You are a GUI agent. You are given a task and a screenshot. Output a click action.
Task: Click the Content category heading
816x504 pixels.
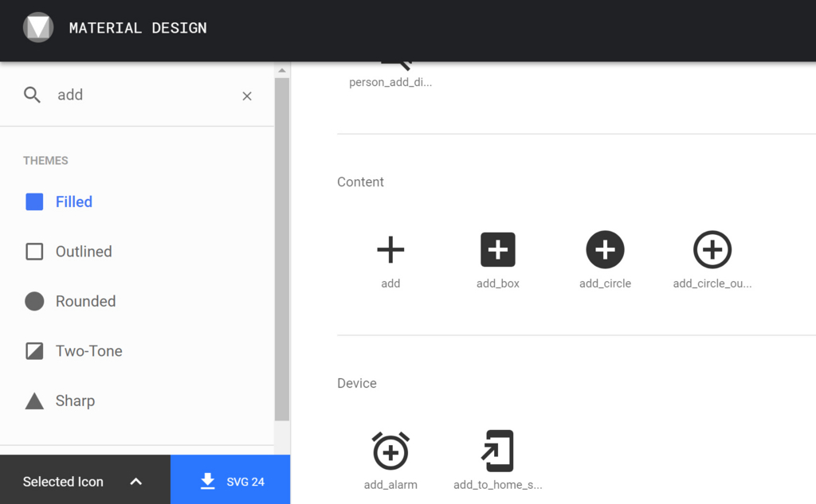tap(361, 182)
